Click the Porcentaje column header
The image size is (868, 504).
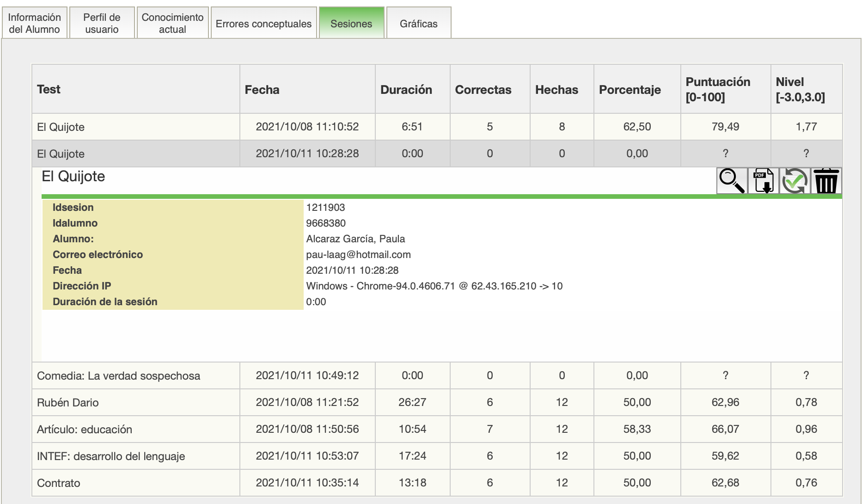(630, 90)
